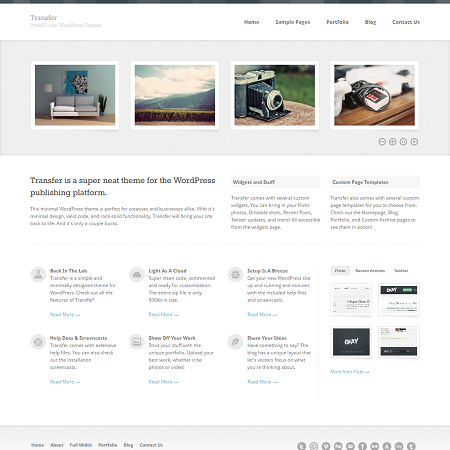Screen dimensions: 450x450
Task: Click the Blog link in the footer
Action: [x=128, y=445]
